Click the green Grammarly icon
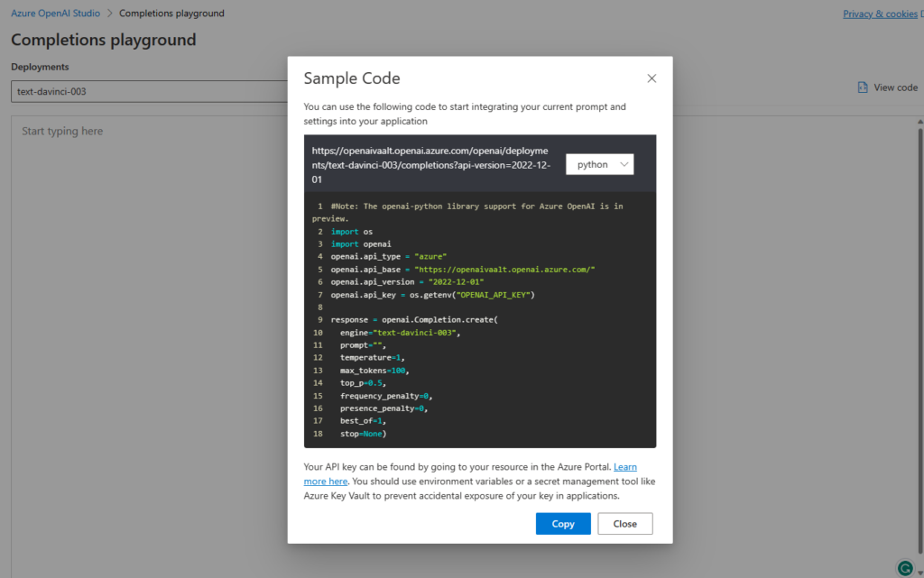Viewport: 924px width, 578px height. [904, 567]
